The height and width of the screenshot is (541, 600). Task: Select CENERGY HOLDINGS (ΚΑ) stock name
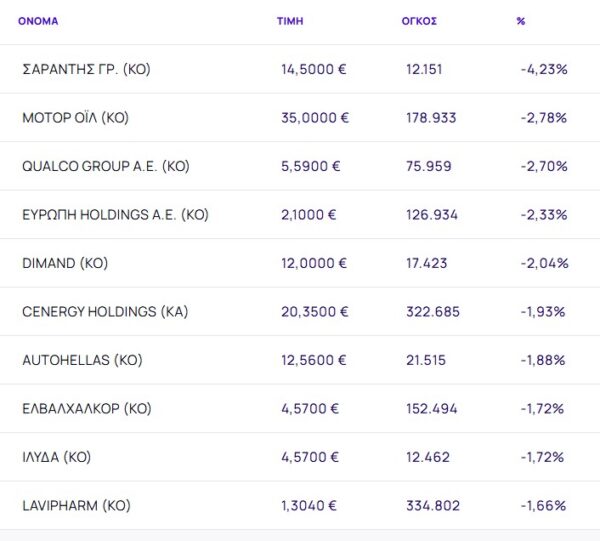[105, 312]
